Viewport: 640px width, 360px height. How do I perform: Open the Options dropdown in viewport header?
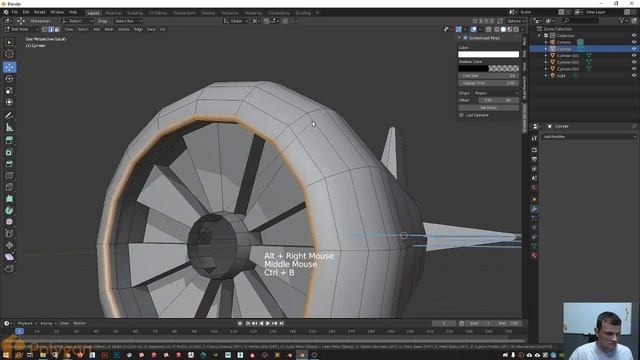click(516, 21)
